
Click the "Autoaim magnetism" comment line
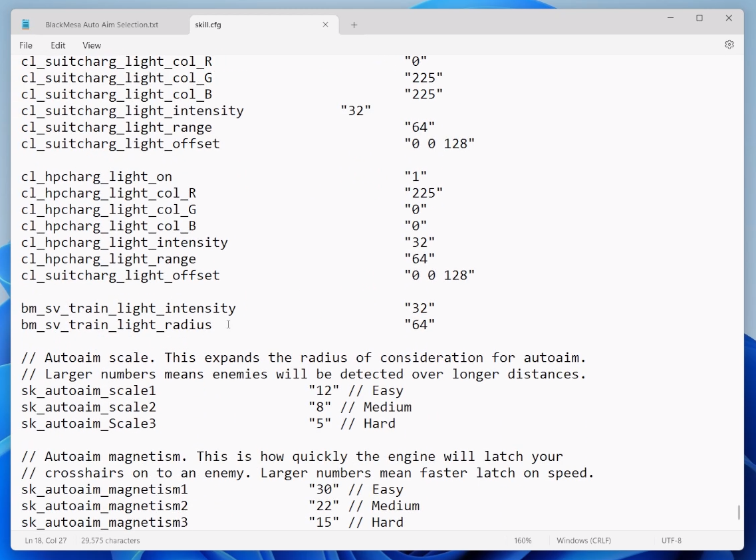click(x=292, y=457)
